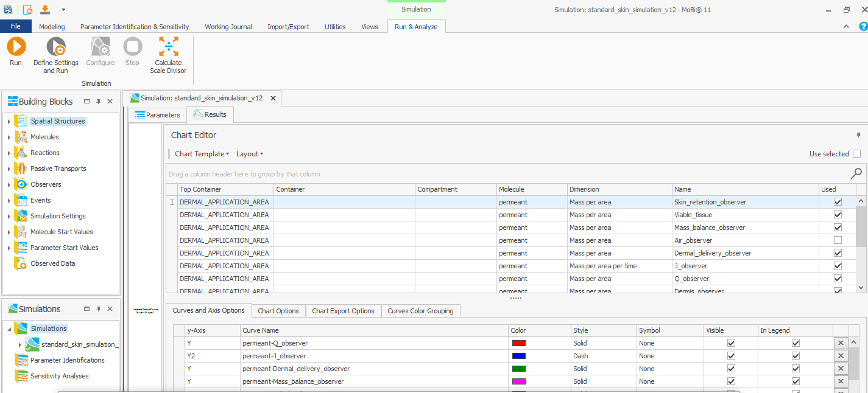Open the Layout dropdown
This screenshot has height=393, width=868.
pyautogui.click(x=250, y=153)
